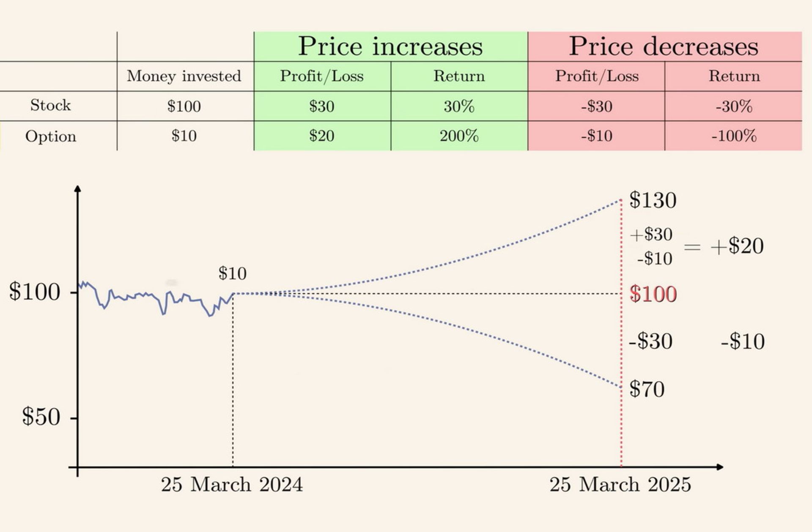
Task: Click the Option's $10 money invested cell
Action: click(184, 136)
